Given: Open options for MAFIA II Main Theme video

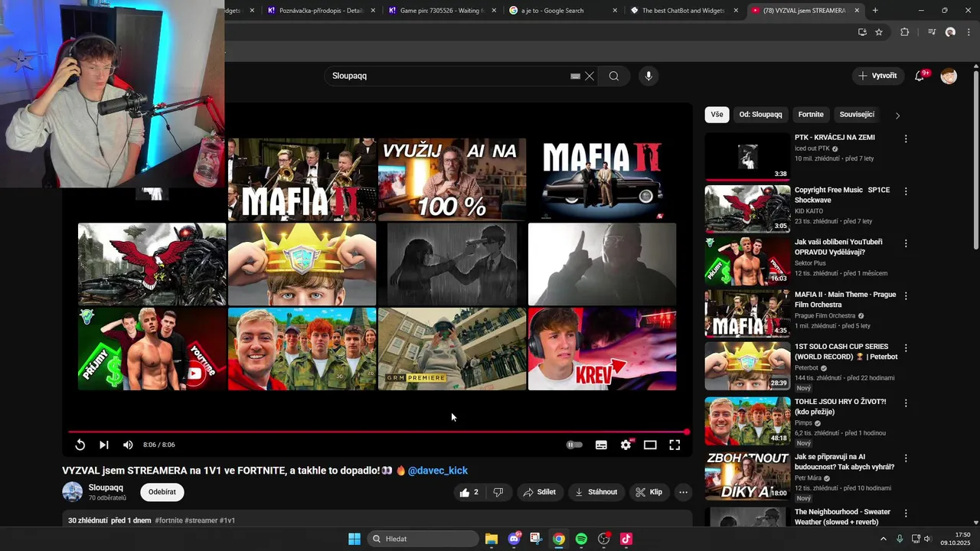Looking at the screenshot, I should click(x=906, y=295).
